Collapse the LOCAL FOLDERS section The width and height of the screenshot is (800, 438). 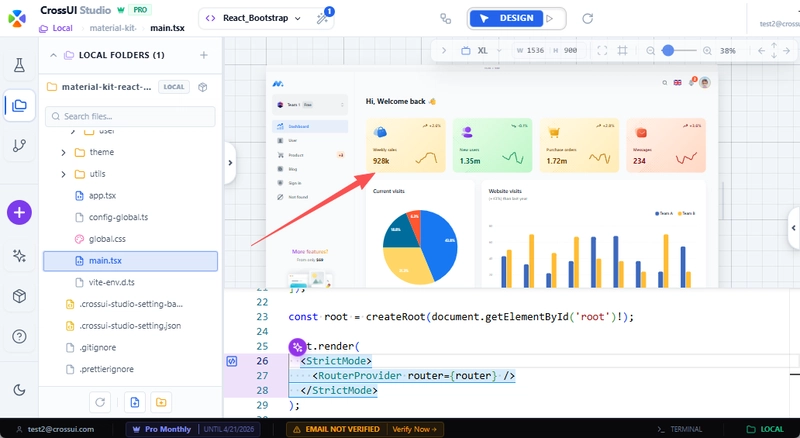53,55
